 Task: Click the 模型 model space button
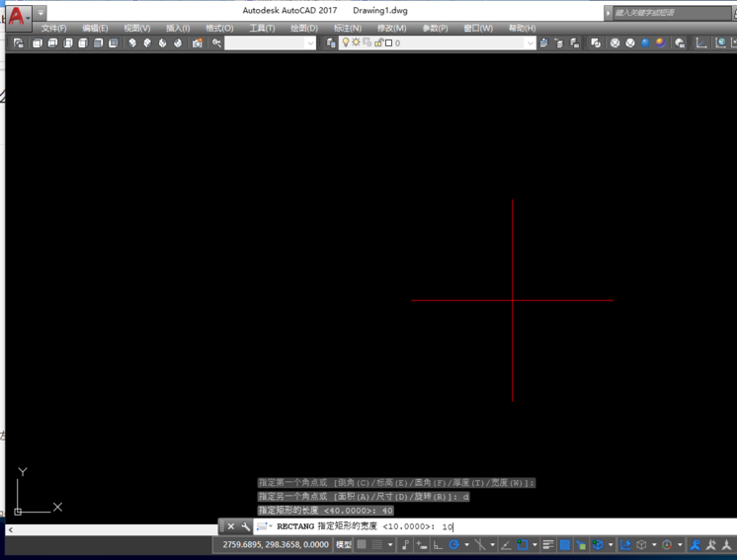click(344, 545)
